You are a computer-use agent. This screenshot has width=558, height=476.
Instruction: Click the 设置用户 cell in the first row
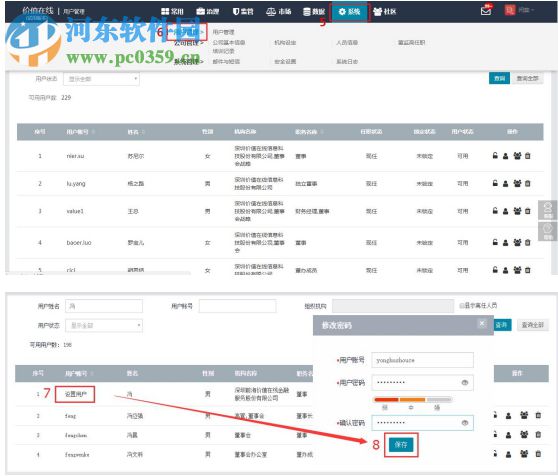tap(75, 394)
